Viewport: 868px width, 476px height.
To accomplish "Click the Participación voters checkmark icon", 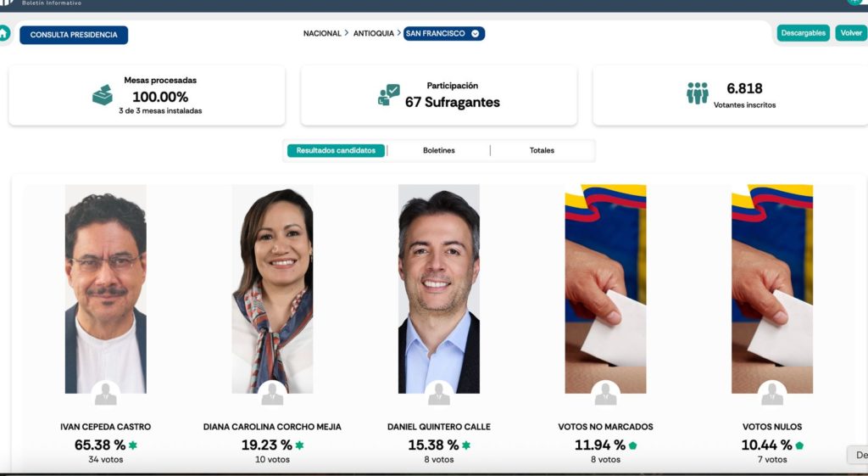I will point(388,95).
